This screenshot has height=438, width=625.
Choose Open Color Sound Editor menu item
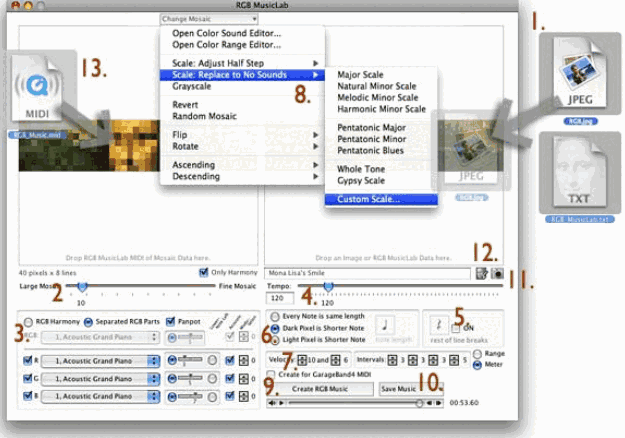(x=242, y=33)
